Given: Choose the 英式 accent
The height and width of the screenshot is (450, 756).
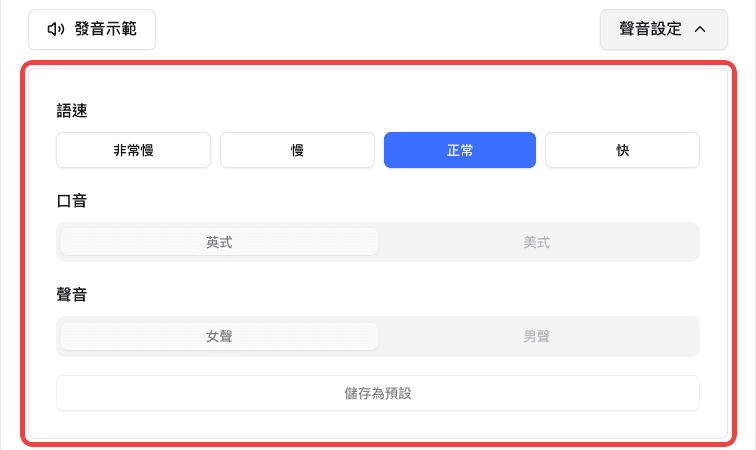Looking at the screenshot, I should point(219,242).
